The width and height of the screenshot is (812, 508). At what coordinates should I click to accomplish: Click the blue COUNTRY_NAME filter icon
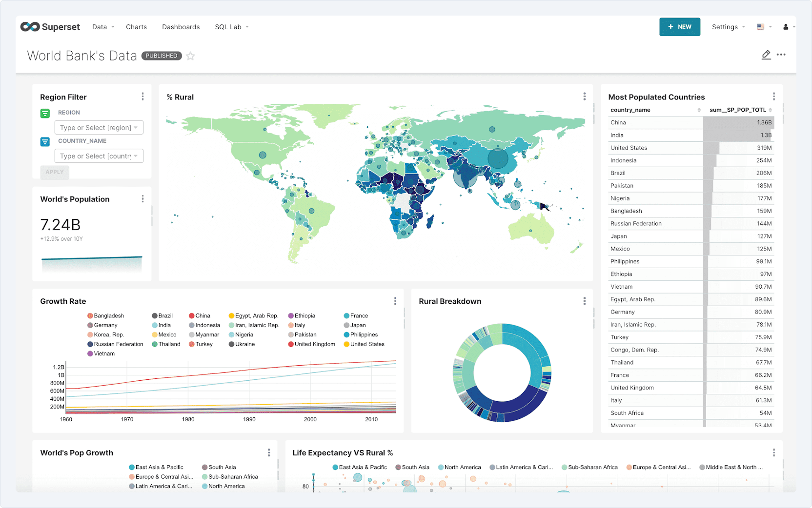point(45,141)
